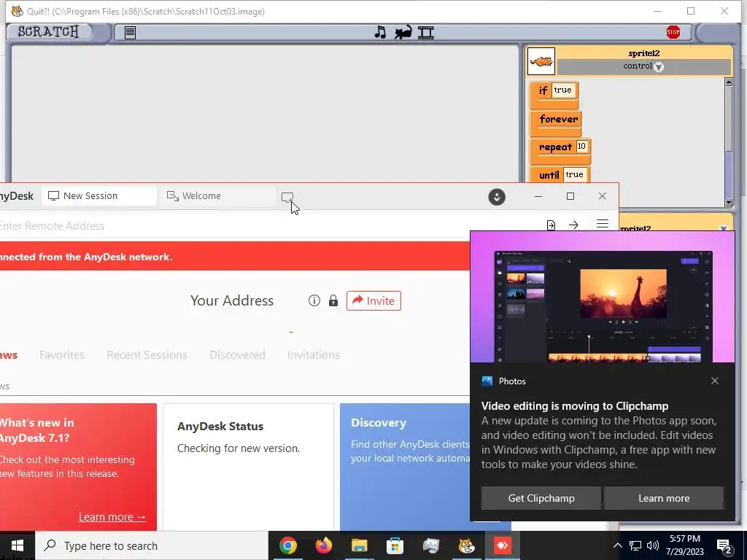Open Firefox from the taskbar
The image size is (747, 560).
tap(323, 545)
